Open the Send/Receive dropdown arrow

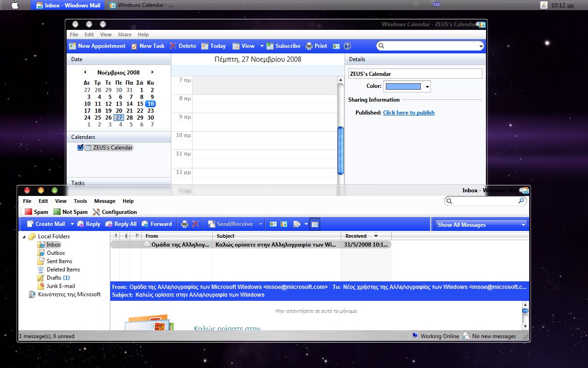pos(260,224)
